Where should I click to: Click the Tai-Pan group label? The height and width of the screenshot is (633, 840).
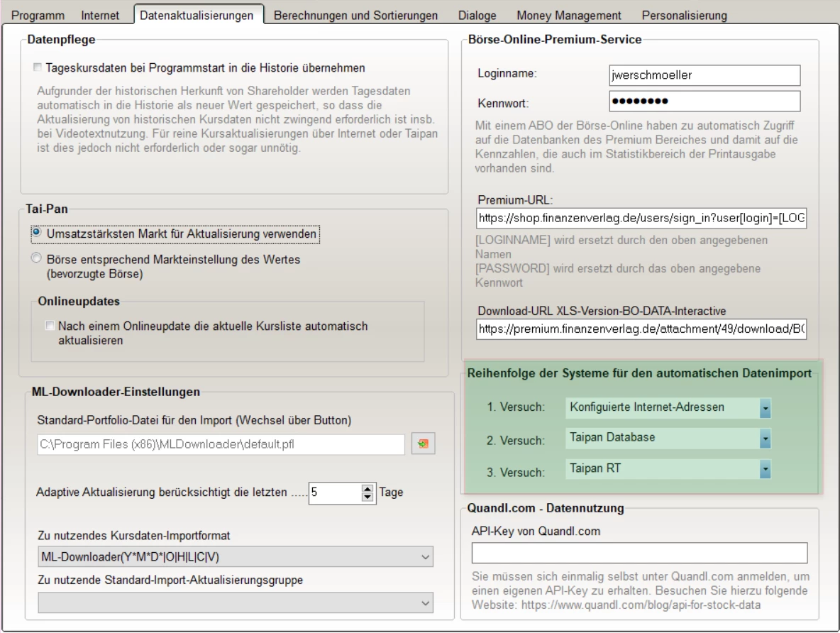click(47, 209)
